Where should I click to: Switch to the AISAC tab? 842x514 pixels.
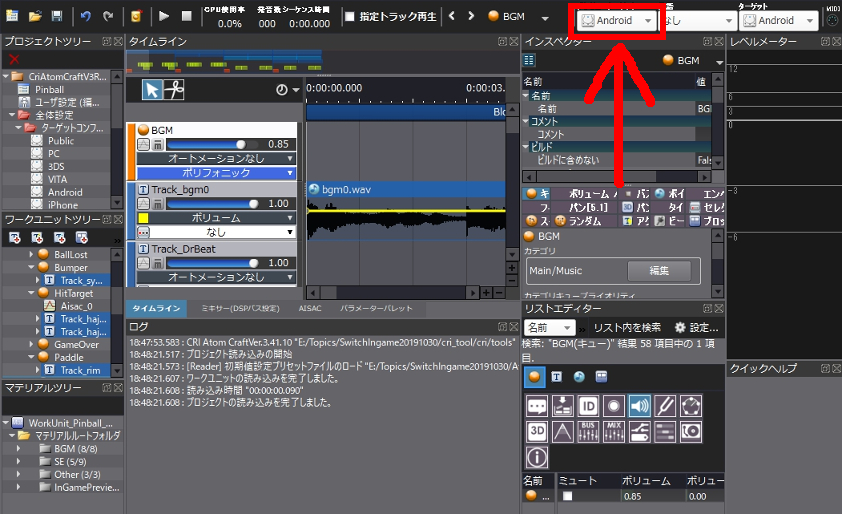[308, 309]
